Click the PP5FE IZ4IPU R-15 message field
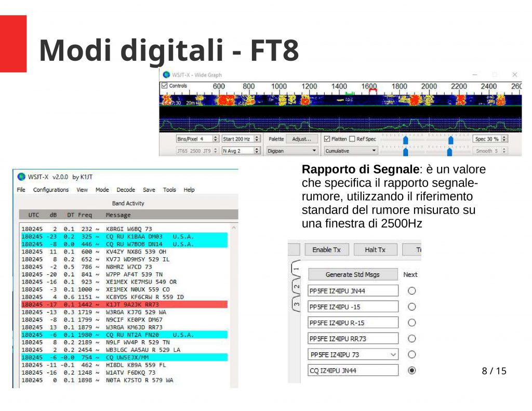The image size is (532, 411). tap(353, 323)
